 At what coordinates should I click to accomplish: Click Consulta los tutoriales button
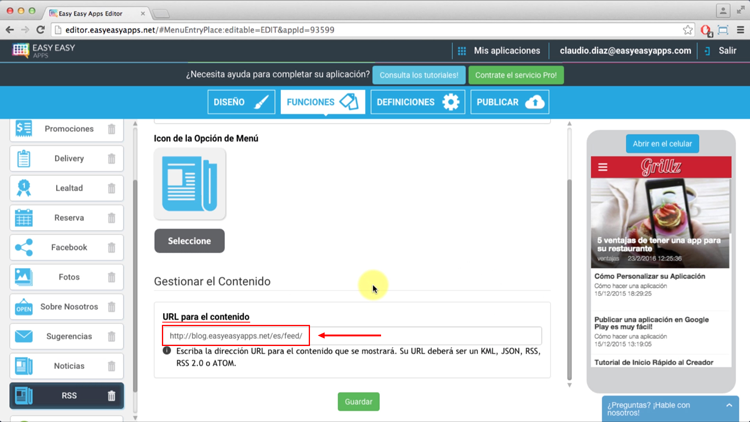tap(419, 75)
